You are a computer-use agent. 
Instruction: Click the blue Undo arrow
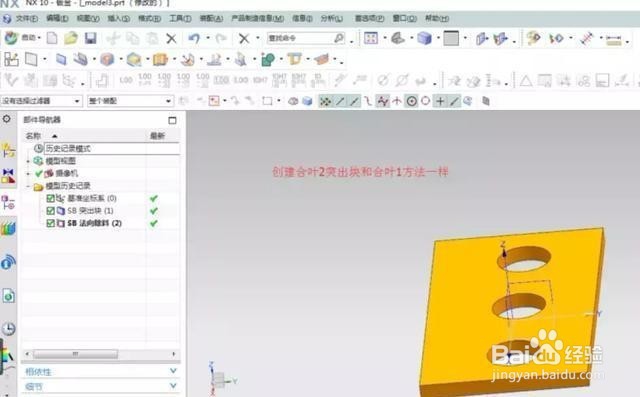(x=194, y=38)
